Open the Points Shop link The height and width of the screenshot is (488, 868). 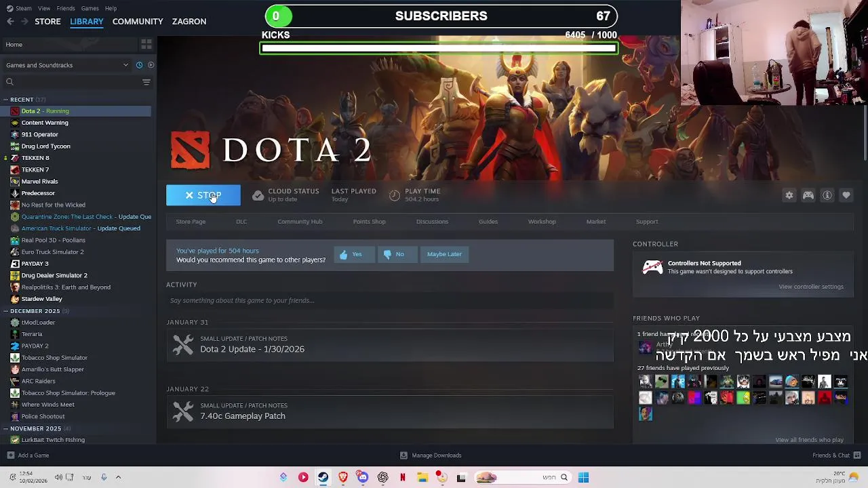tap(369, 222)
